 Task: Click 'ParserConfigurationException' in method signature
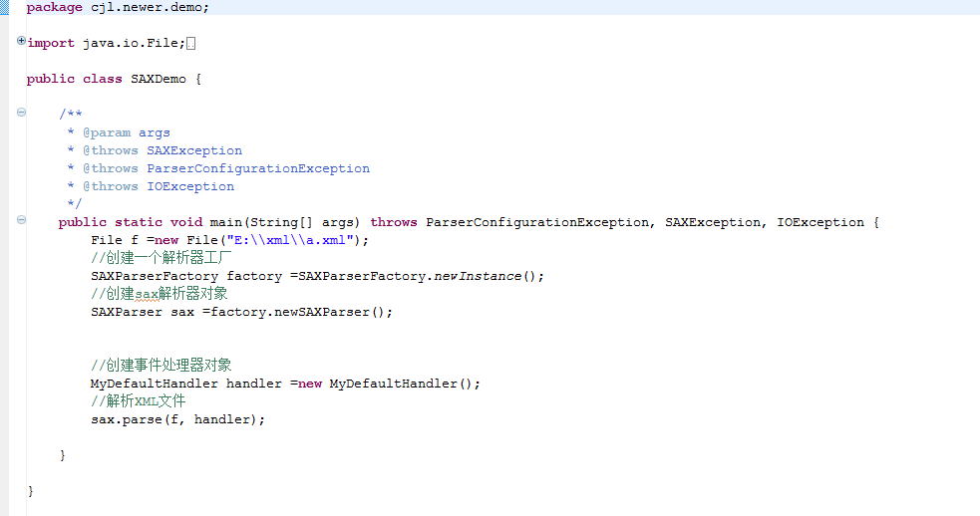coord(537,222)
